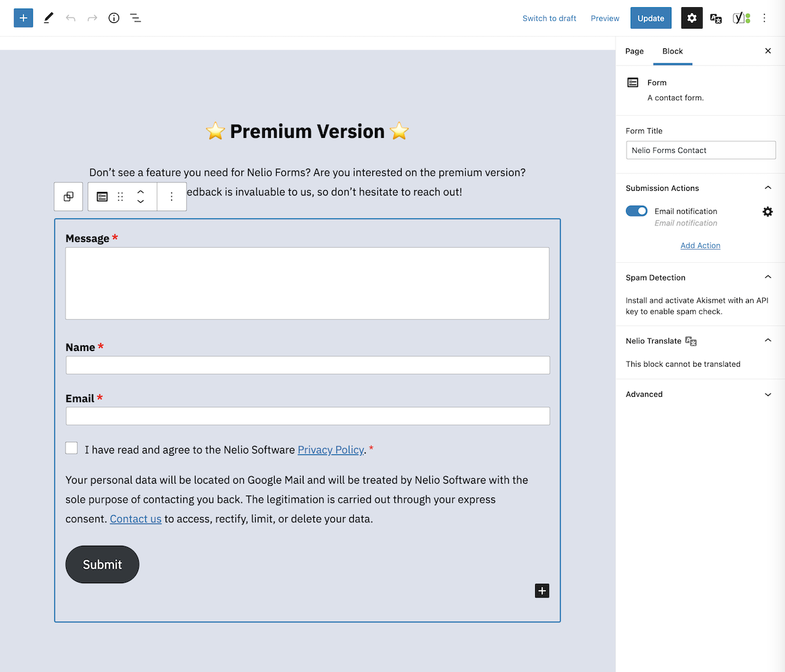
Task: Move the form block up
Action: [x=141, y=192]
